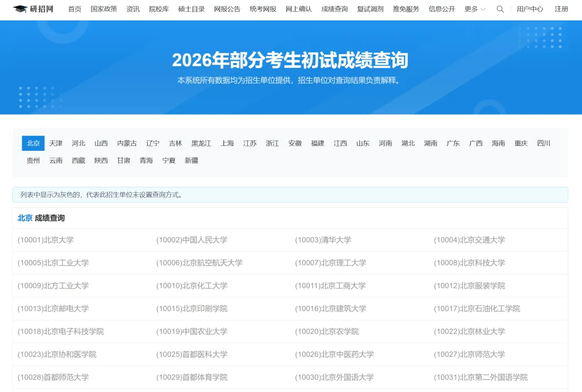The image size is (582, 392).
Task: Select the 海南 province tab
Action: [498, 143]
